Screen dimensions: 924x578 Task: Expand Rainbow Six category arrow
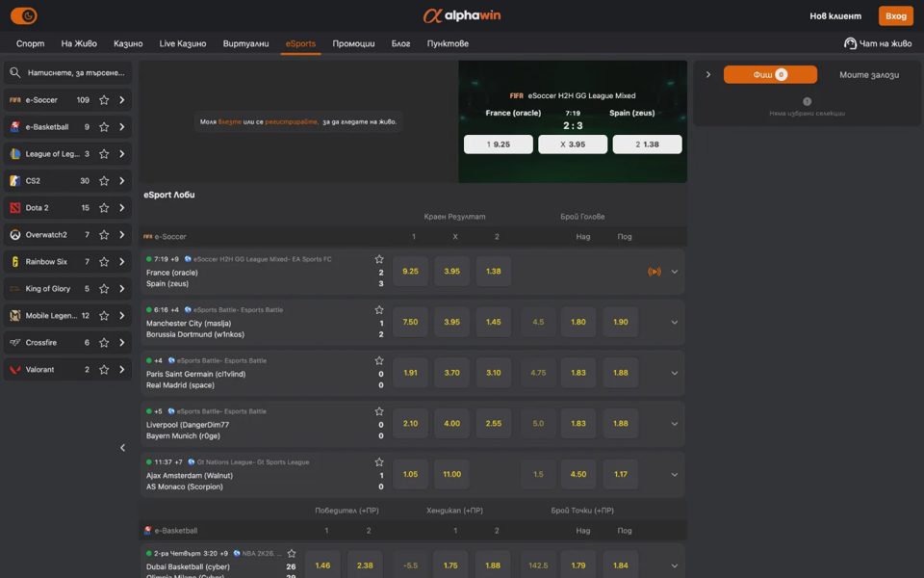pyautogui.click(x=122, y=262)
